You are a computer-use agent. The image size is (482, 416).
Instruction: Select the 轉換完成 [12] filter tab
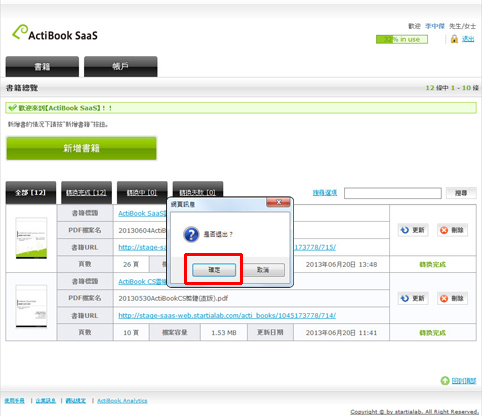(86, 193)
